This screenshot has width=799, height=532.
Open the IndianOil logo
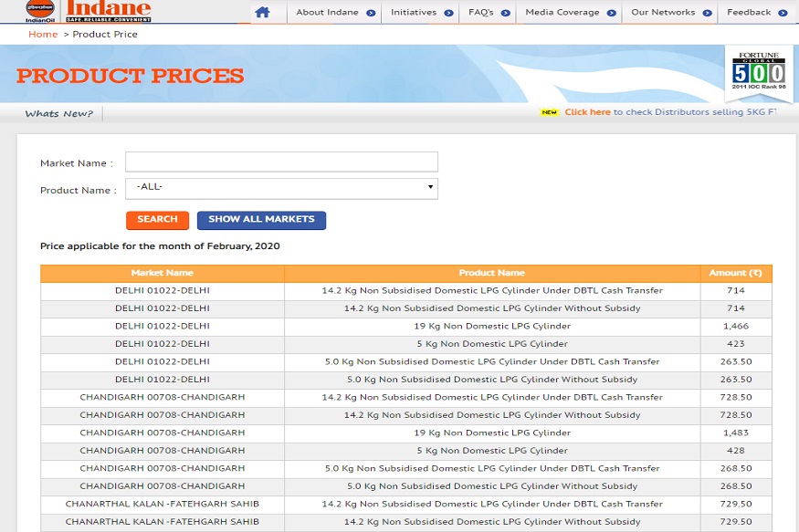point(40,11)
